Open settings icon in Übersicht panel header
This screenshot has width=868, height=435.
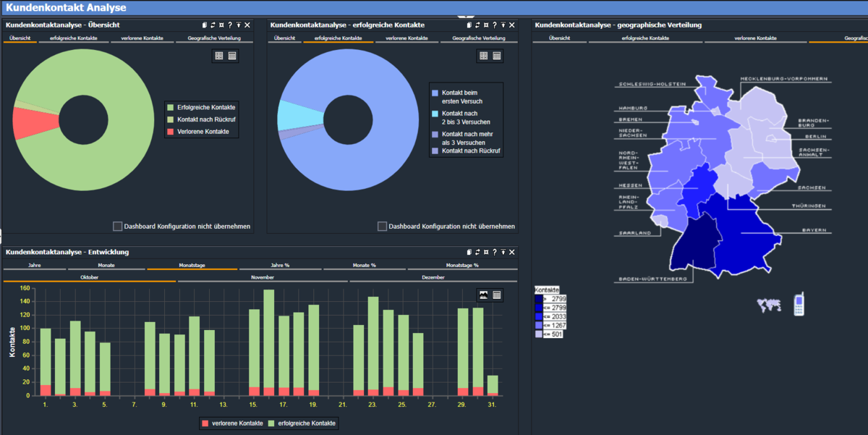coord(221,25)
